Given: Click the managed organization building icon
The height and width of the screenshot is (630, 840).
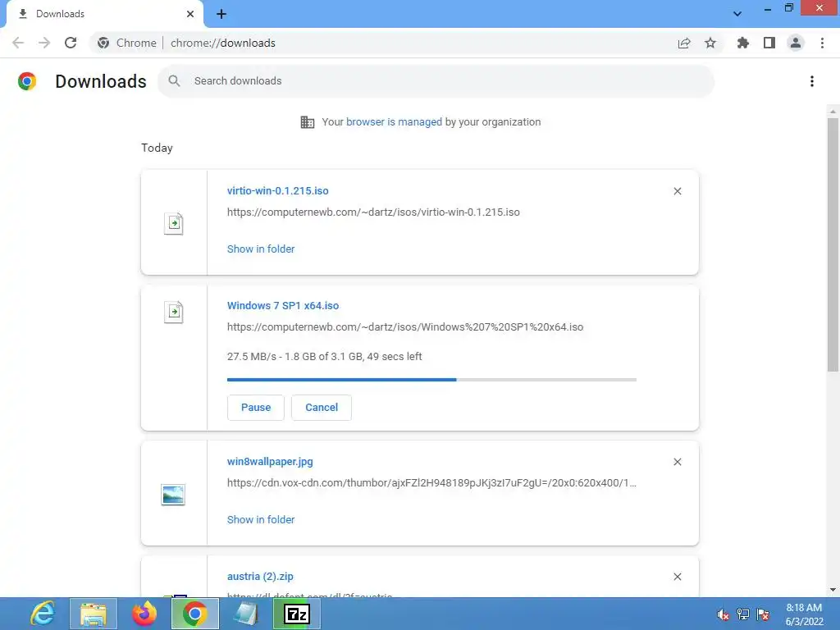Looking at the screenshot, I should [308, 122].
